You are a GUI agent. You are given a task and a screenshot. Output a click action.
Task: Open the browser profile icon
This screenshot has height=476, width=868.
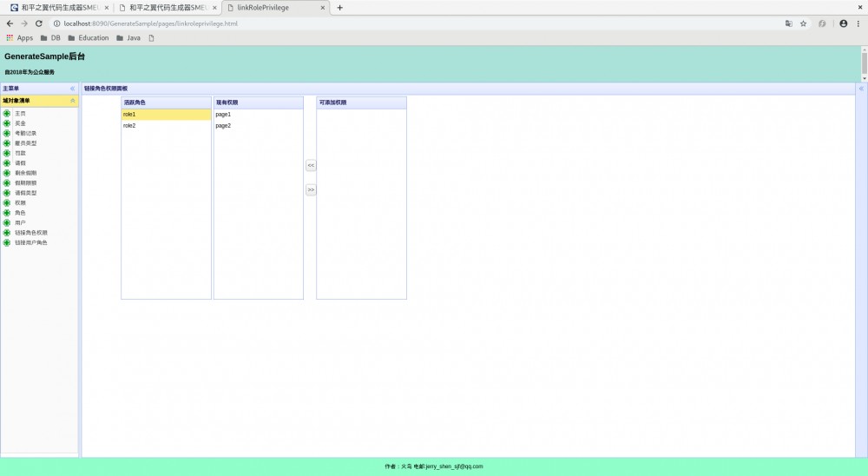coord(843,23)
